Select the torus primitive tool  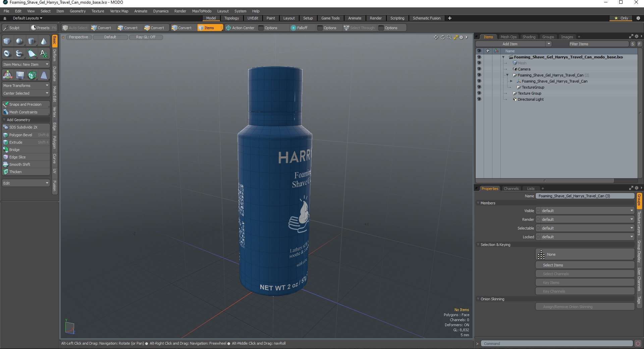pos(7,53)
